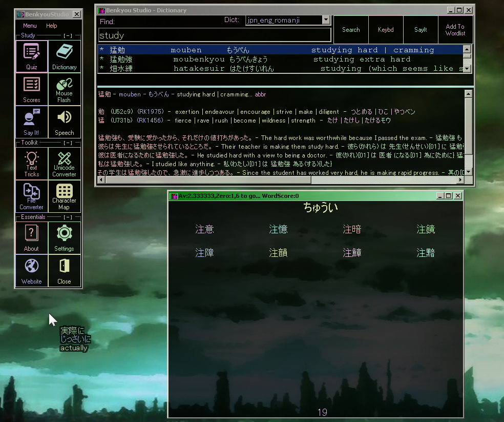Open the Quiz study tool

[31, 56]
